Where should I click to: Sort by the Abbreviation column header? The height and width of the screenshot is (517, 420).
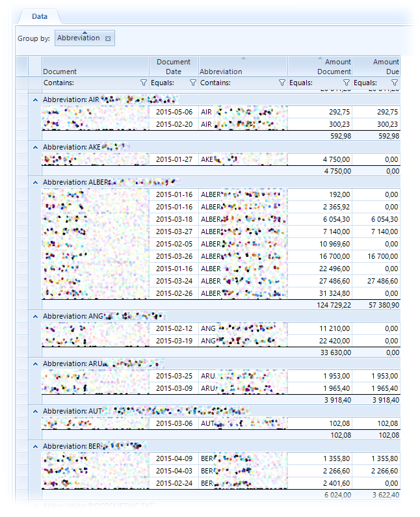(x=243, y=66)
